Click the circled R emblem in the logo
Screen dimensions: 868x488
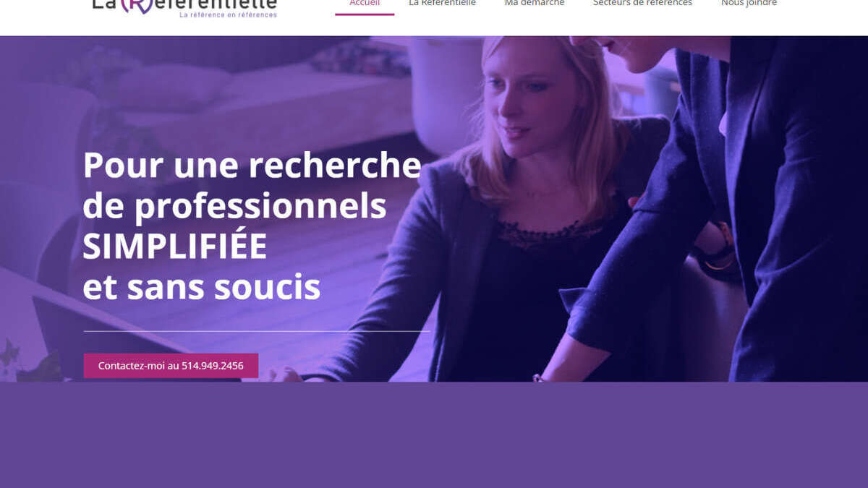click(x=137, y=5)
